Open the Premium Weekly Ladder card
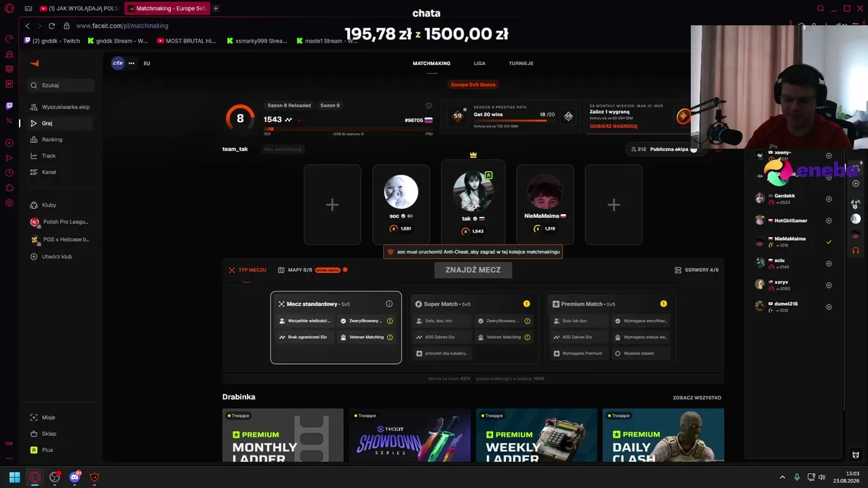Screen dimensions: 868x488 (x=536, y=435)
